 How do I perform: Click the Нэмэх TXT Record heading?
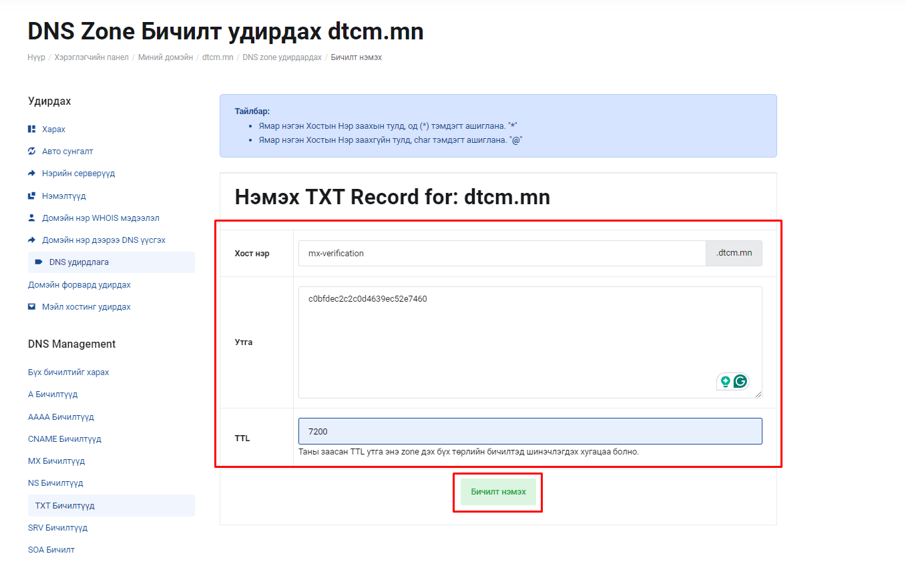tap(393, 197)
